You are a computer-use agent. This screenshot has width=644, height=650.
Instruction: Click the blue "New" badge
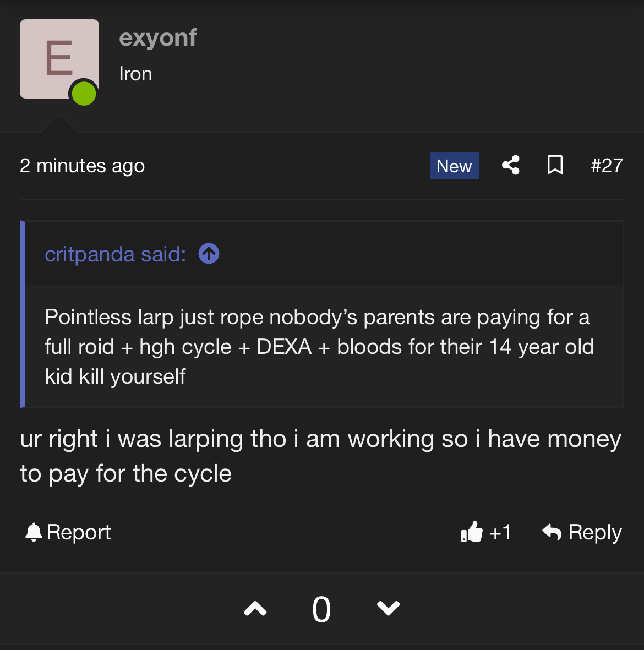[x=454, y=166]
